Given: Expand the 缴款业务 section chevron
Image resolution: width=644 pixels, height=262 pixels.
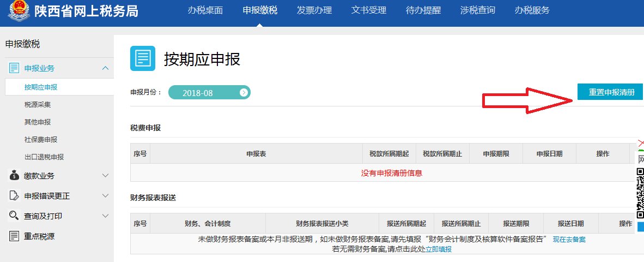Looking at the screenshot, I should (x=105, y=176).
